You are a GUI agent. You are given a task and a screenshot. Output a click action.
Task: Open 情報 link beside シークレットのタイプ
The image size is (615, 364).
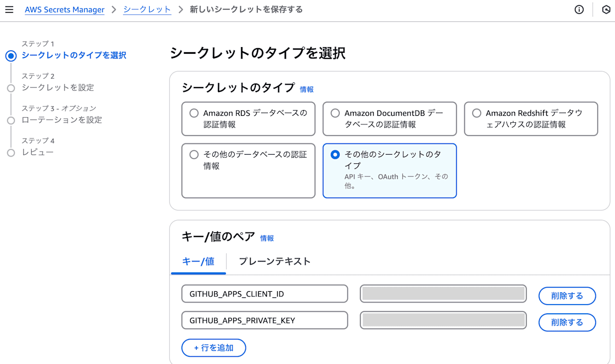(306, 89)
